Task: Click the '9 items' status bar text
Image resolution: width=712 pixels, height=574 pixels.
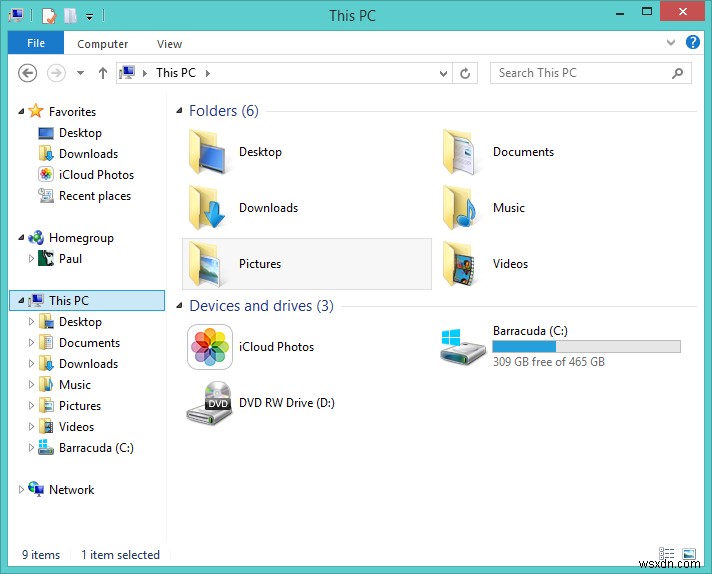Action: tap(41, 555)
